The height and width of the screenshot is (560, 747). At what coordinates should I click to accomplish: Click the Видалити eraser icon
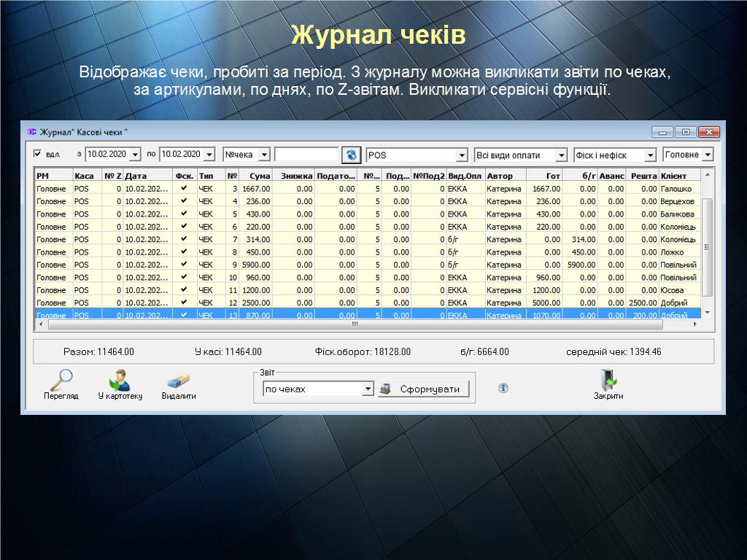point(178,381)
